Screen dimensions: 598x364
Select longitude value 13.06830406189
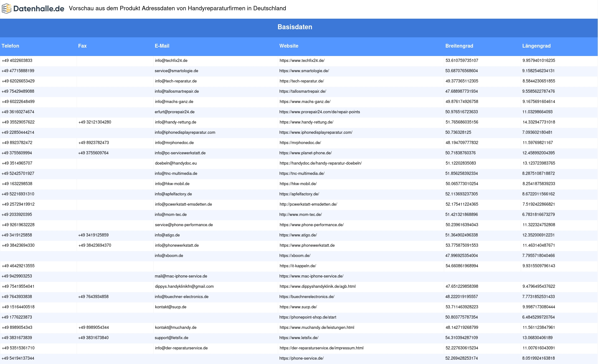click(x=537, y=338)
